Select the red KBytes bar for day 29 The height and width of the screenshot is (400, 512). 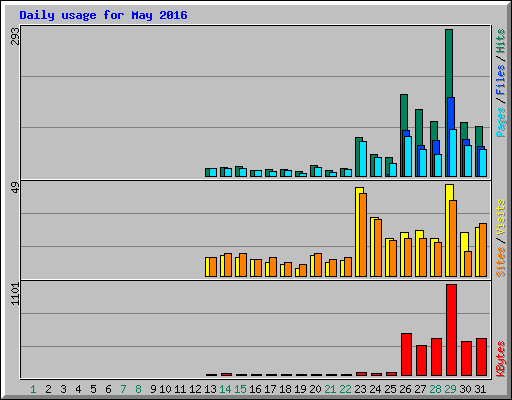pyautogui.click(x=451, y=330)
